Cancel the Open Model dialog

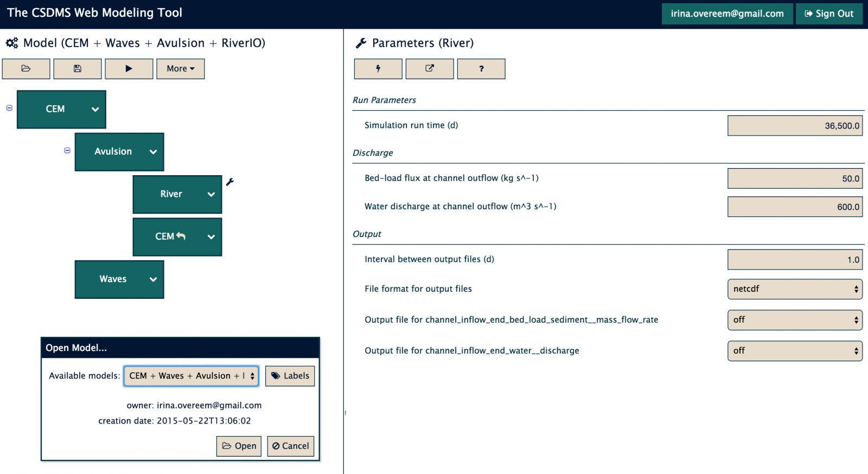coord(291,446)
